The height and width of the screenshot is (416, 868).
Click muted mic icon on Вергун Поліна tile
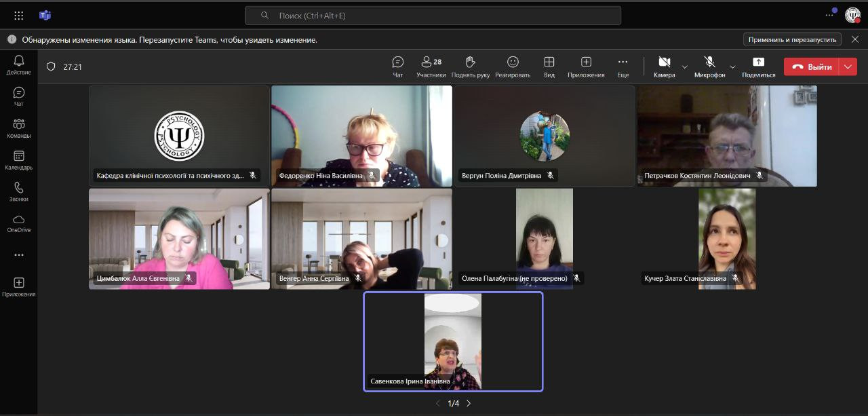550,175
